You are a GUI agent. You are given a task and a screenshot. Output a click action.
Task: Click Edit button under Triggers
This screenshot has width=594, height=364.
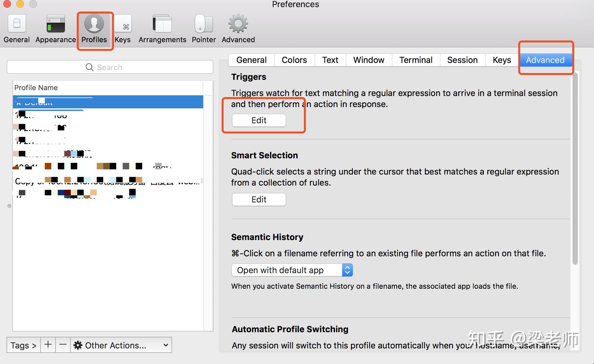(x=259, y=120)
